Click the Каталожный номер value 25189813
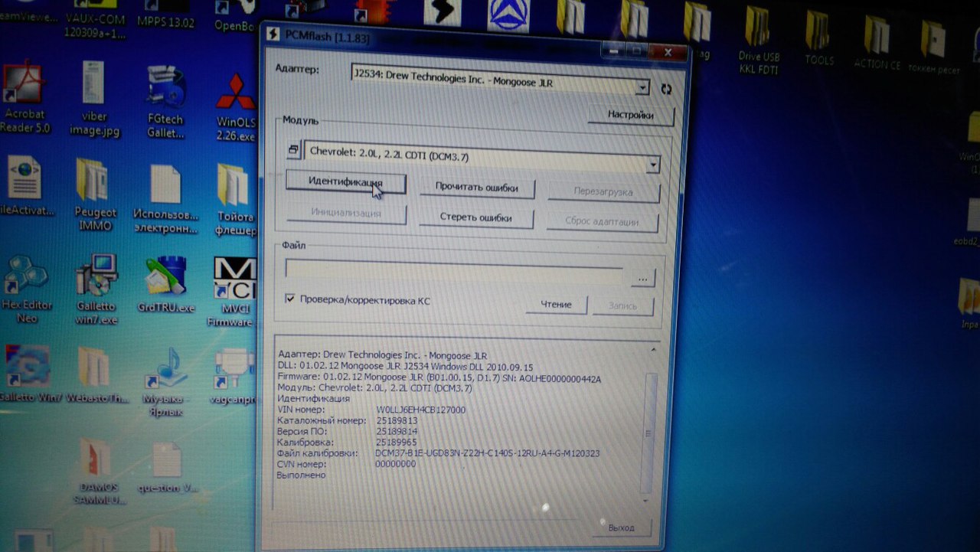The width and height of the screenshot is (980, 552). click(397, 420)
